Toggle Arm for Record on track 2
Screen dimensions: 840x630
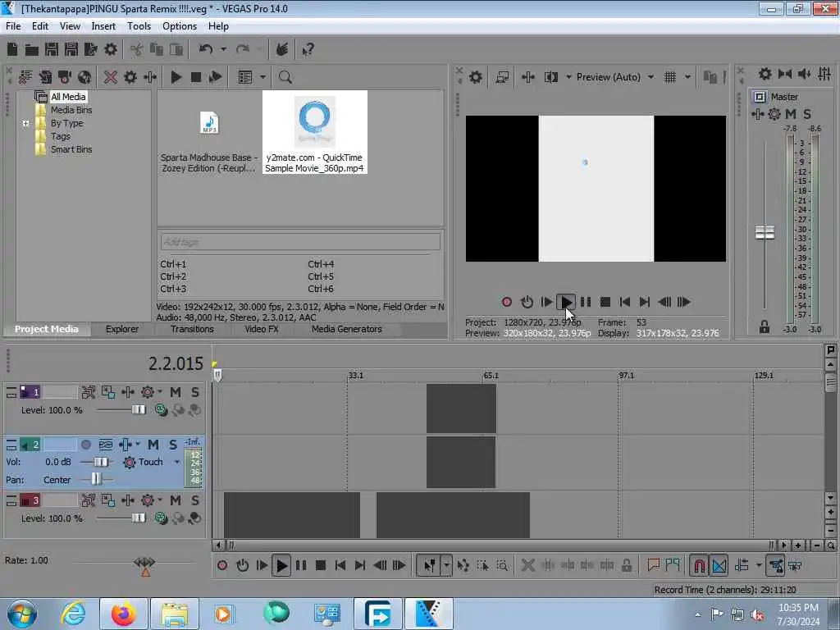85,445
